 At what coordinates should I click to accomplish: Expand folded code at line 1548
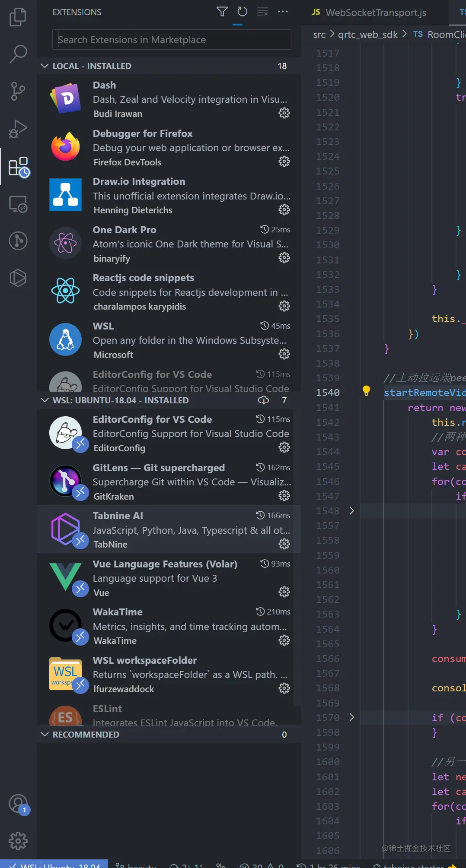351,511
